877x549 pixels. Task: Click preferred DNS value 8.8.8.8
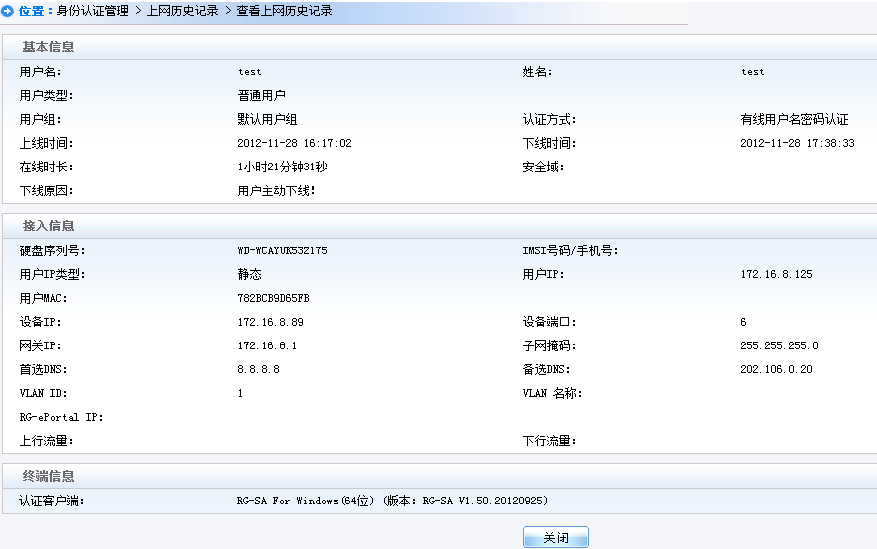(258, 369)
